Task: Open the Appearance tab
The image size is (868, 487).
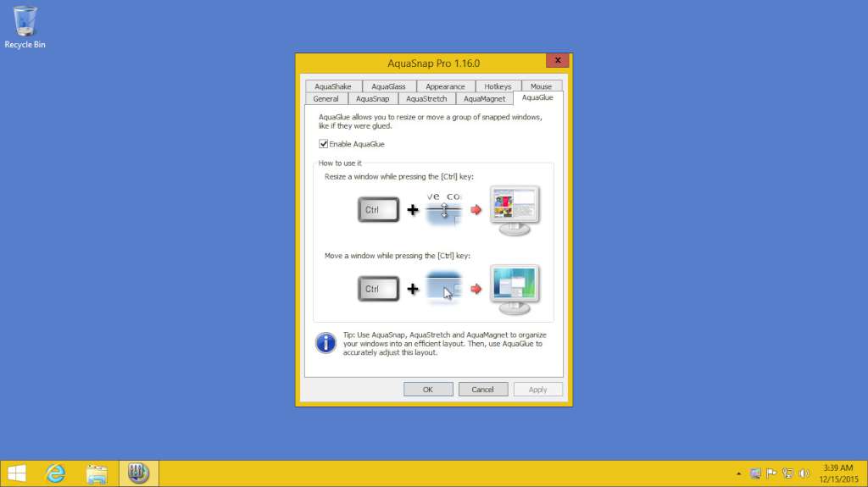Action: pyautogui.click(x=445, y=86)
